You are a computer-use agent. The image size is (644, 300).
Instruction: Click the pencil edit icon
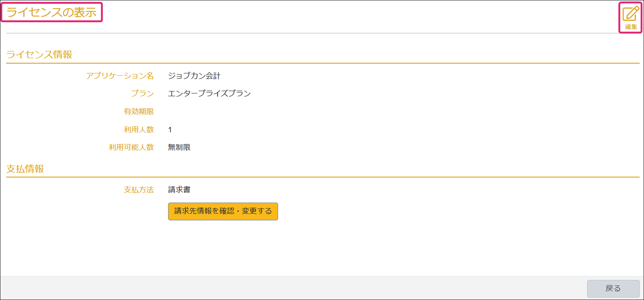point(630,14)
